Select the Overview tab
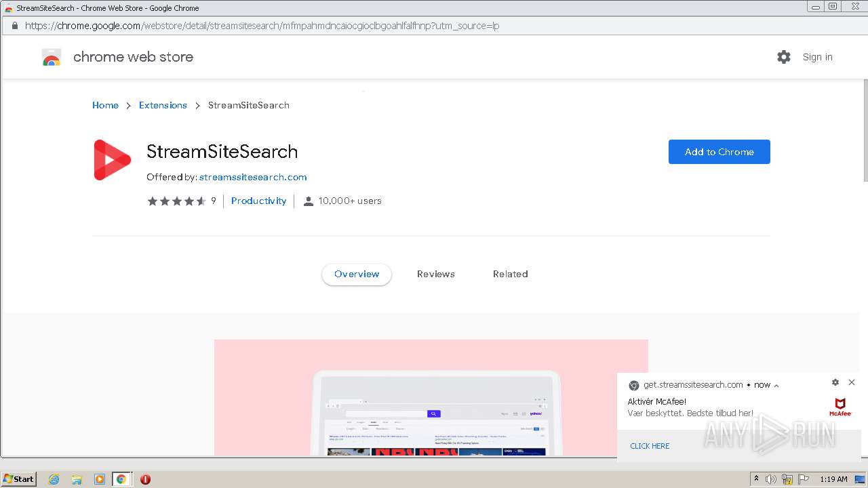This screenshot has width=868, height=488. (x=357, y=274)
